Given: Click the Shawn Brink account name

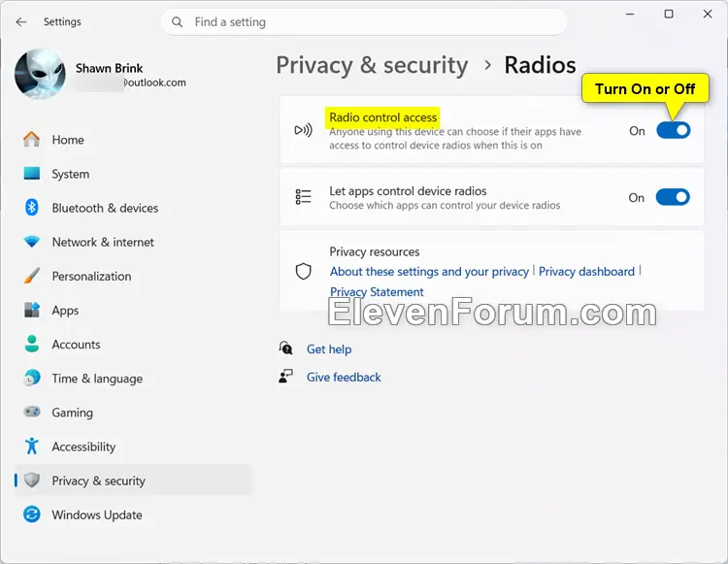Looking at the screenshot, I should [109, 68].
